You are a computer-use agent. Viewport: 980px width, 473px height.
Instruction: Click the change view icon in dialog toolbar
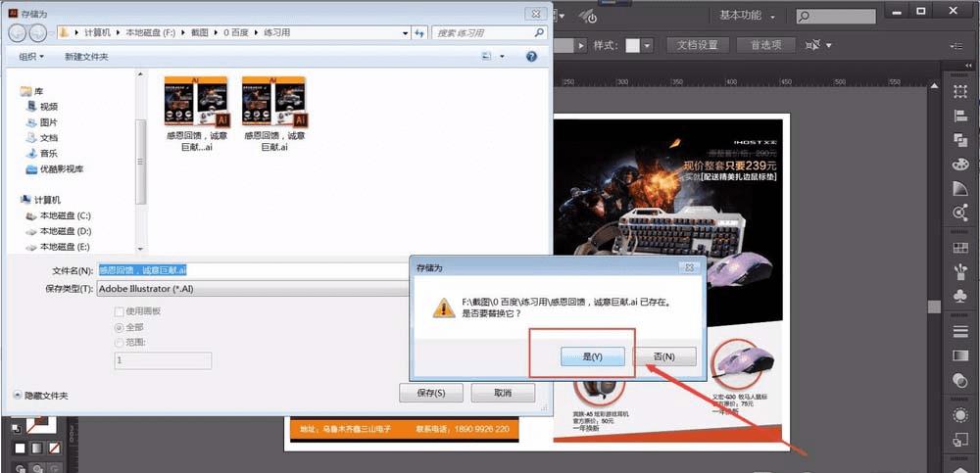(486, 56)
